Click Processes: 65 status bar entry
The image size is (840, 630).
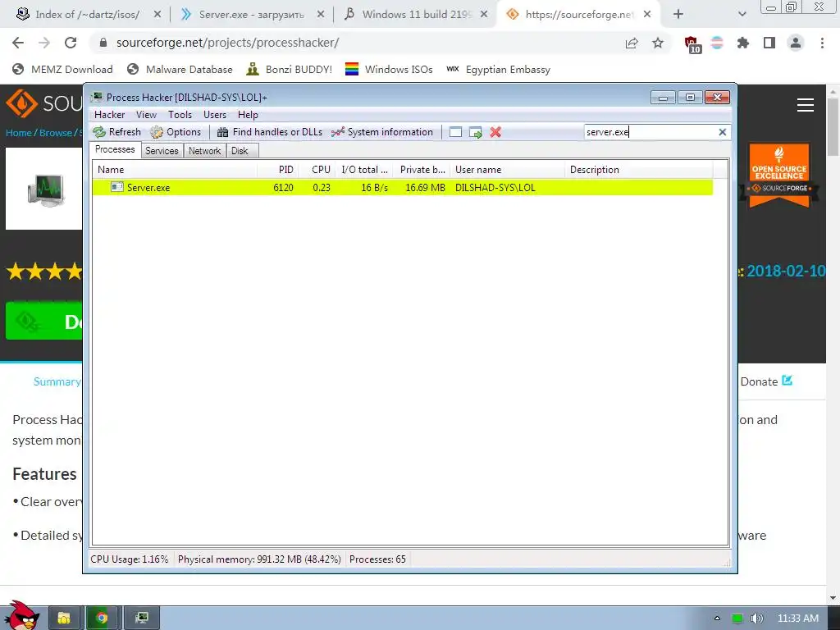click(377, 559)
